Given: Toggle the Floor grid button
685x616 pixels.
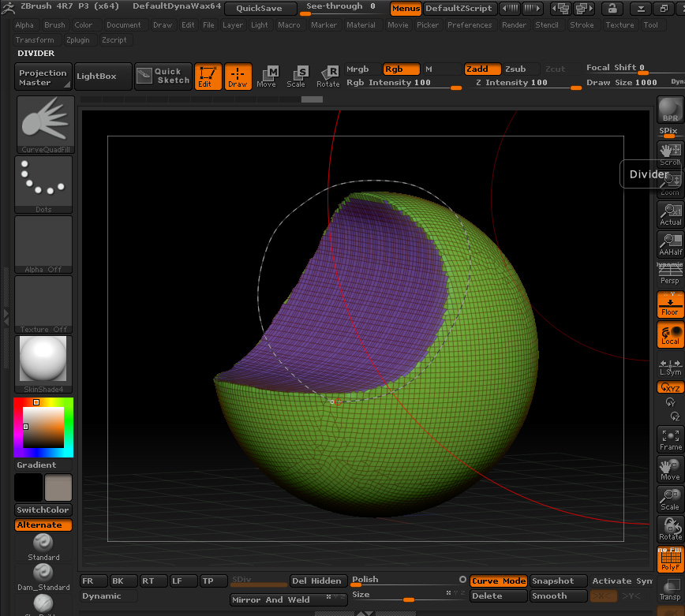Looking at the screenshot, I should click(x=670, y=304).
